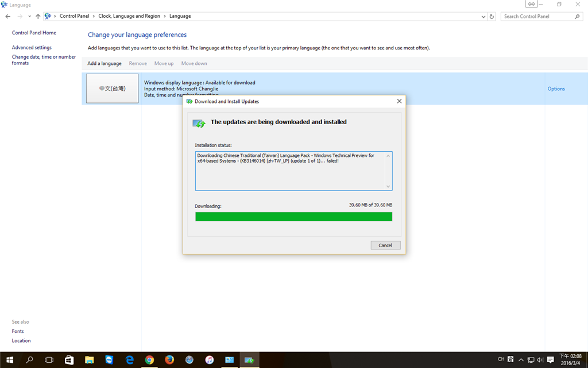Open Location under See also
588x368 pixels.
(x=21, y=340)
